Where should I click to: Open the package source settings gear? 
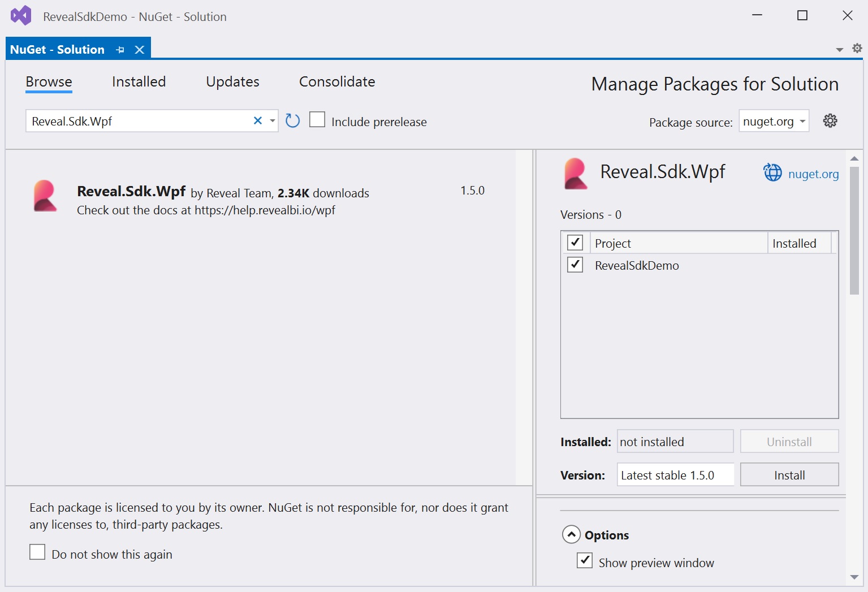click(x=830, y=120)
